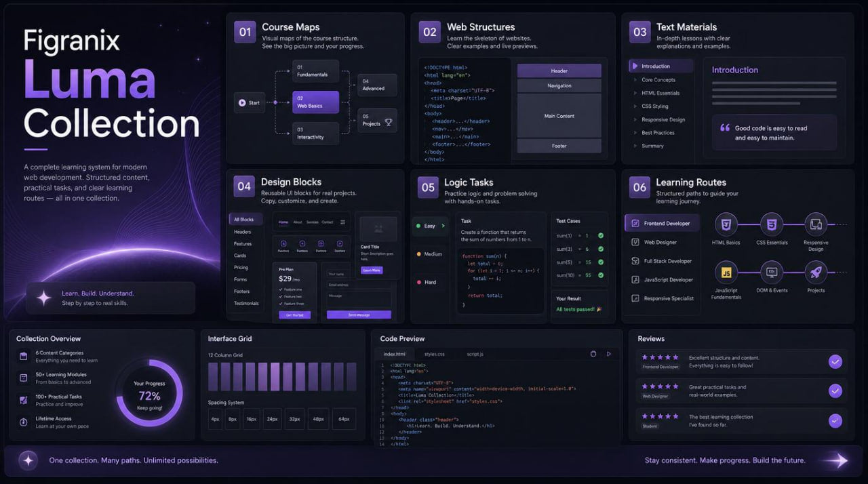Click the 6 Content Categories icon
Viewport: 868px width, 484px height.
(x=23, y=356)
